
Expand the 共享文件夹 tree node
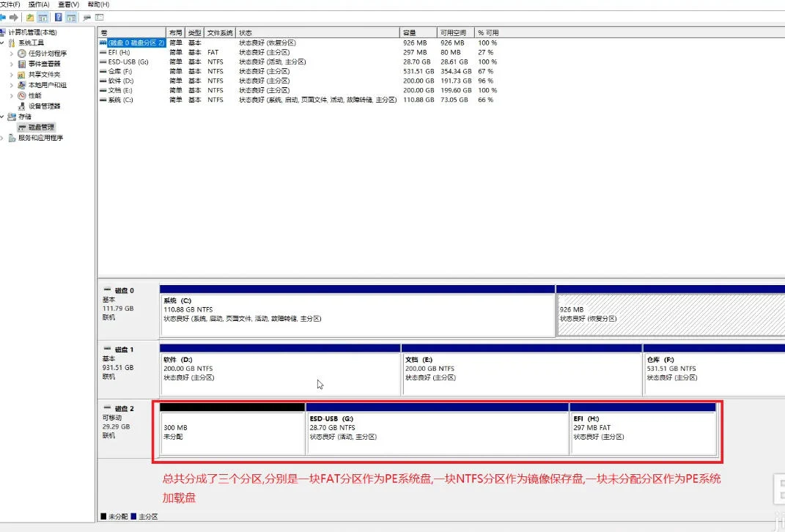coord(12,75)
